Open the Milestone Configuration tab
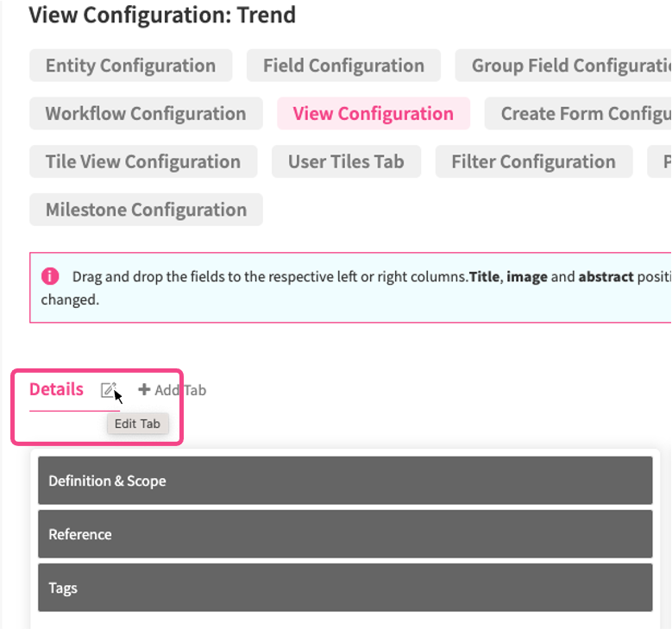 pos(146,210)
